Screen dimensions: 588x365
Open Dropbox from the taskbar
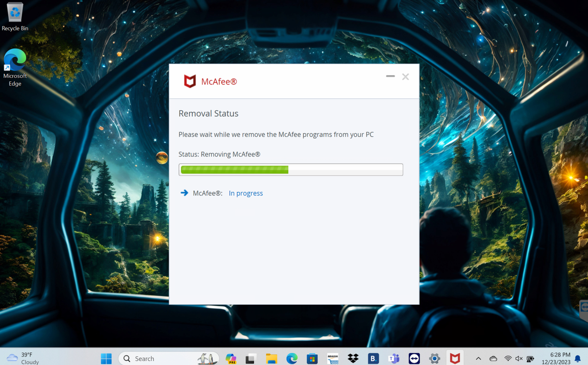pos(353,358)
